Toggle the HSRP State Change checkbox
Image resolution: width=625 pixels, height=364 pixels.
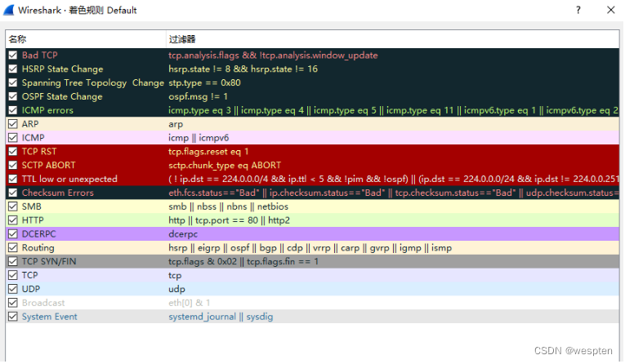point(13,69)
